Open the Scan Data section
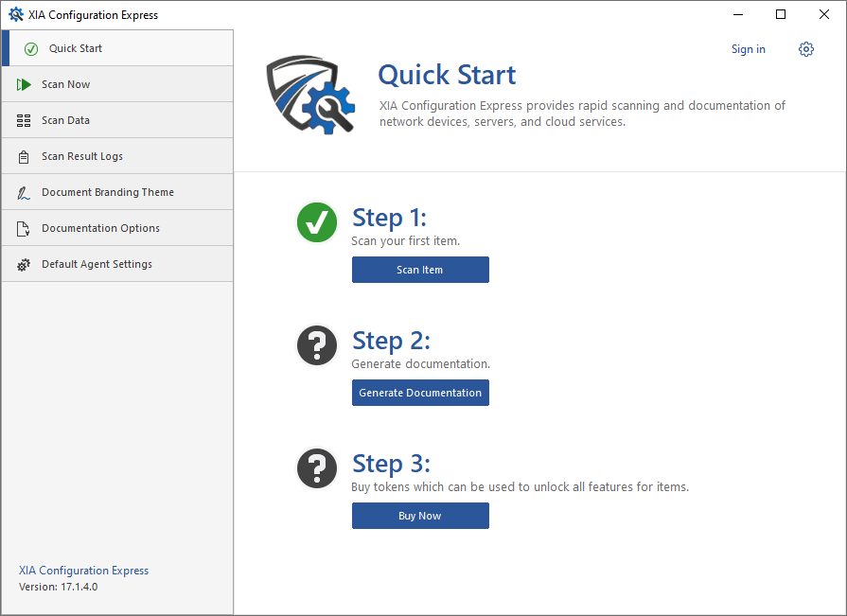Viewport: 847px width, 616px height. [x=66, y=121]
